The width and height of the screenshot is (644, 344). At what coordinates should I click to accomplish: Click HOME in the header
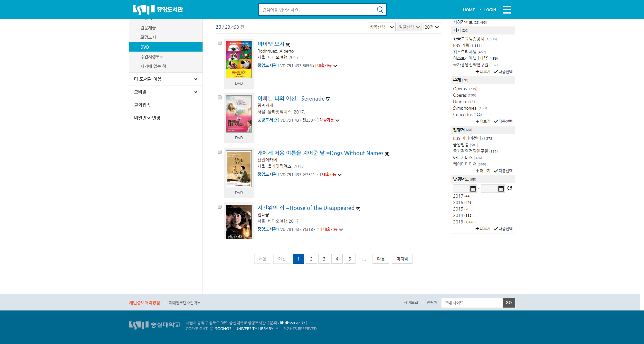pos(469,10)
